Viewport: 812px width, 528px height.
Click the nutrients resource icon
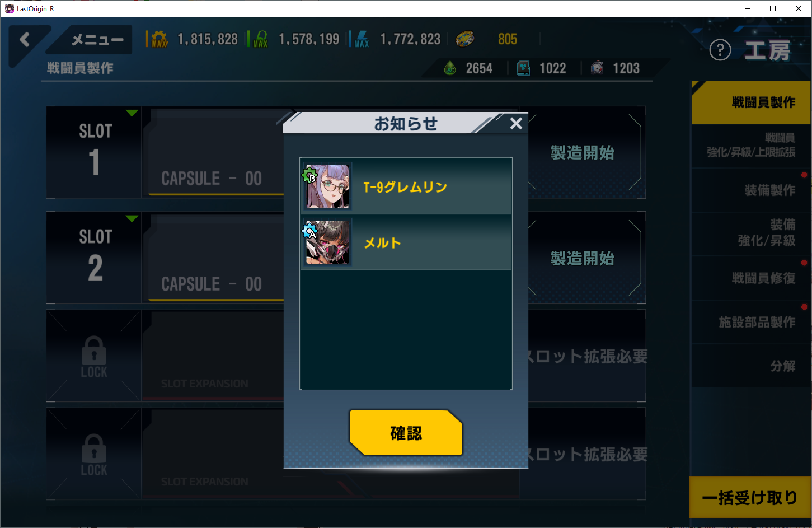click(x=260, y=39)
